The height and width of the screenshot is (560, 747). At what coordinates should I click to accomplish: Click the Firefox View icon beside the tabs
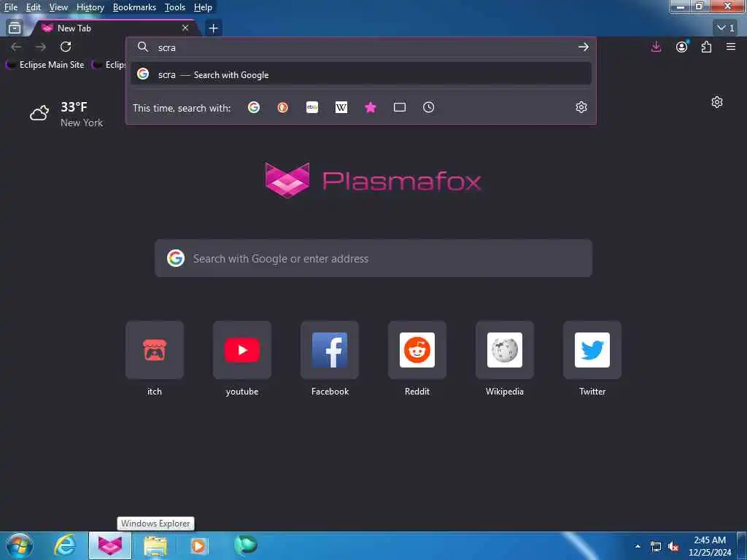[x=15, y=28]
